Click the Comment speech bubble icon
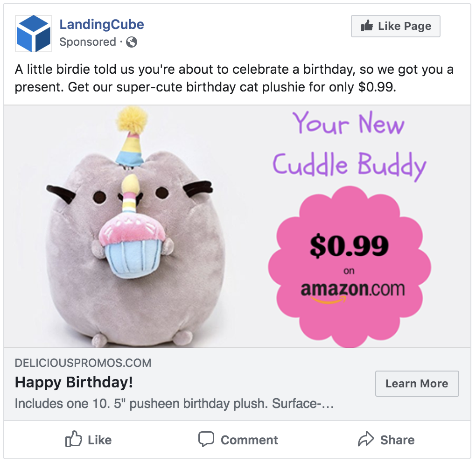The image size is (476, 463). pos(206,440)
